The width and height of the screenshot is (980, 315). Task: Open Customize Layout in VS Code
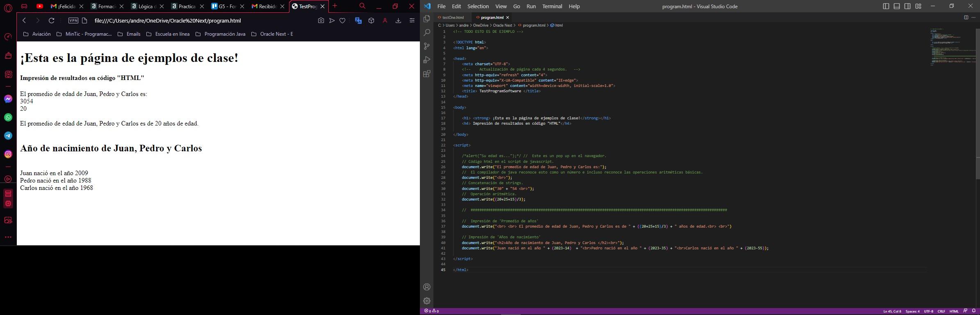pyautogui.click(x=918, y=6)
